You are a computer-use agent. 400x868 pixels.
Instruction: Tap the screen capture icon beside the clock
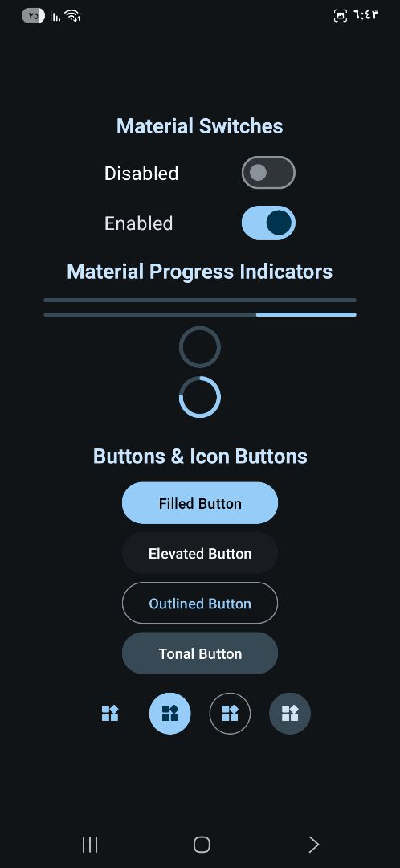pyautogui.click(x=341, y=16)
